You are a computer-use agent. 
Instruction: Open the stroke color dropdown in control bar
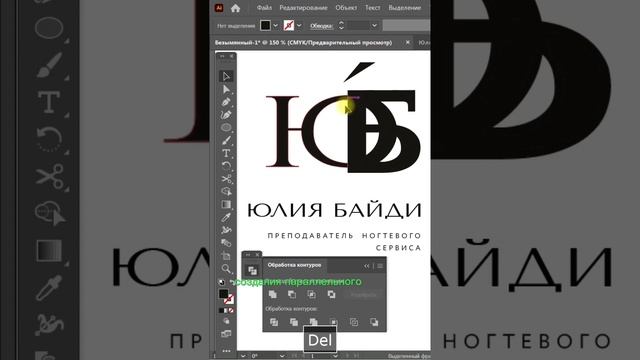click(x=299, y=25)
